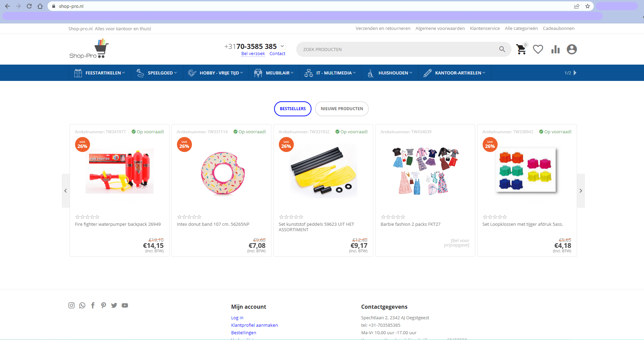Viewport: 644px width, 340px height.
Task: Open the Klantenservice link
Action: tap(485, 29)
